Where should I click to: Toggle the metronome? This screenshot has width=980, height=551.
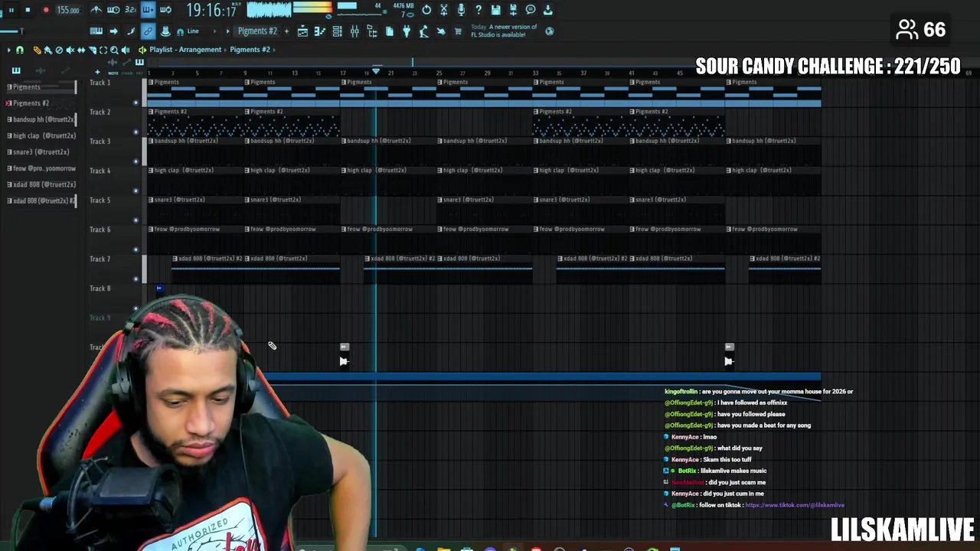(96, 10)
